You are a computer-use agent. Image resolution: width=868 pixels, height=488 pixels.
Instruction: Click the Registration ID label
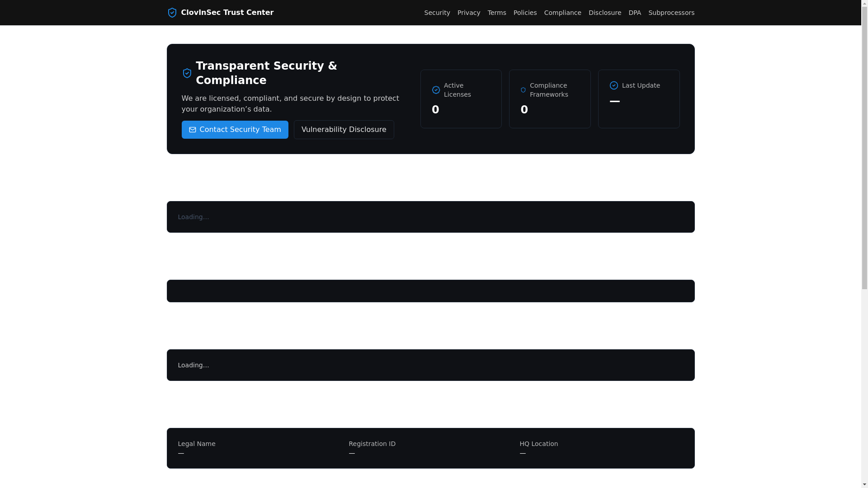click(x=372, y=444)
